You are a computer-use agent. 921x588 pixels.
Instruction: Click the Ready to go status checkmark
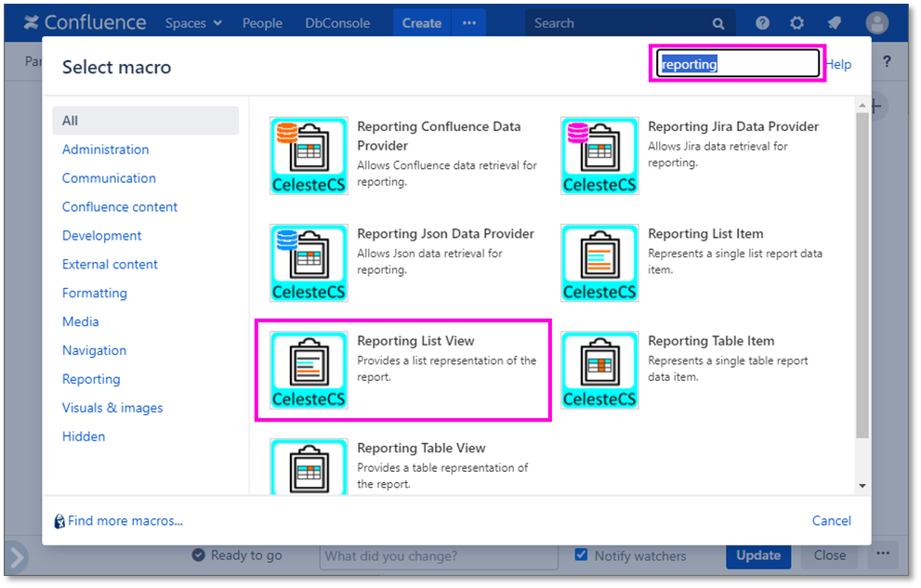199,555
